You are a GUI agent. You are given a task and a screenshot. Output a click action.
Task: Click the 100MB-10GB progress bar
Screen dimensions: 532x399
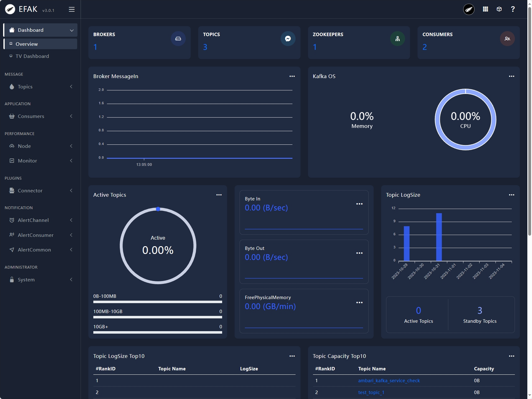pos(158,317)
